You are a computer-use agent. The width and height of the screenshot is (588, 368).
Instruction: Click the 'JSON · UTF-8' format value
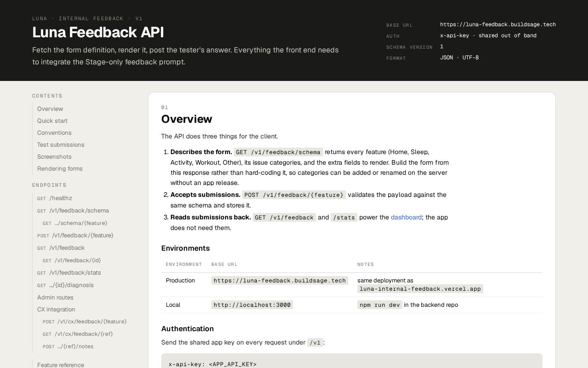[x=459, y=57]
